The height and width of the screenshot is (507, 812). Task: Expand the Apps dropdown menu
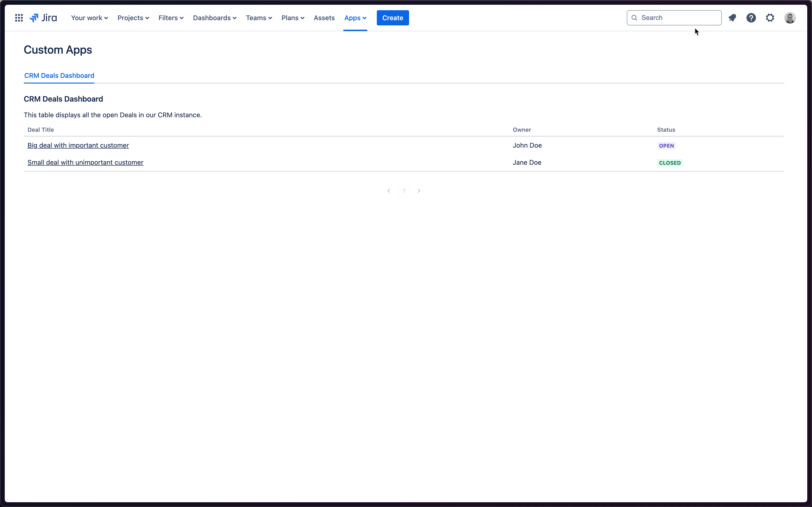coord(354,18)
